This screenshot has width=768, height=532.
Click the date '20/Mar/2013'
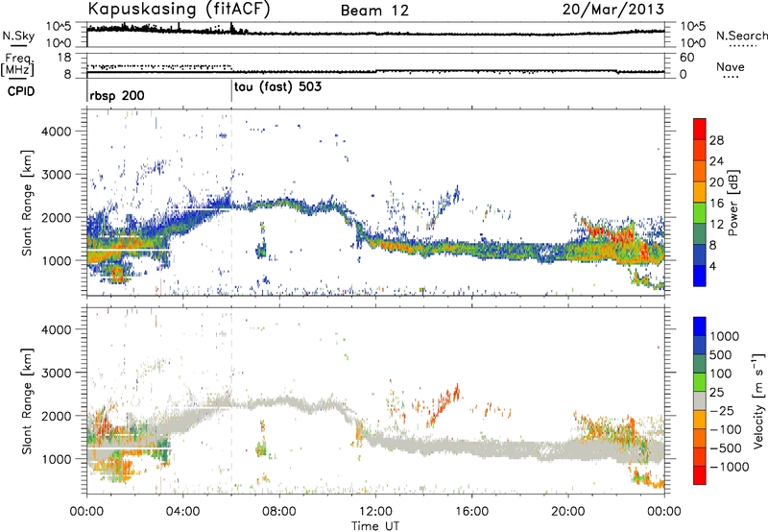(613, 9)
